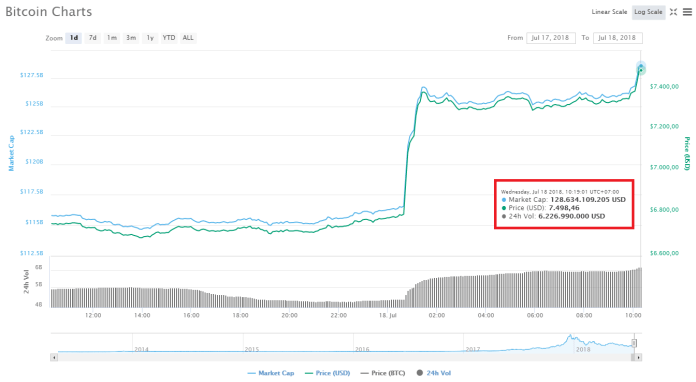This screenshot has width=696, height=382.
Task: Select 7d zoom range
Action: [x=92, y=38]
